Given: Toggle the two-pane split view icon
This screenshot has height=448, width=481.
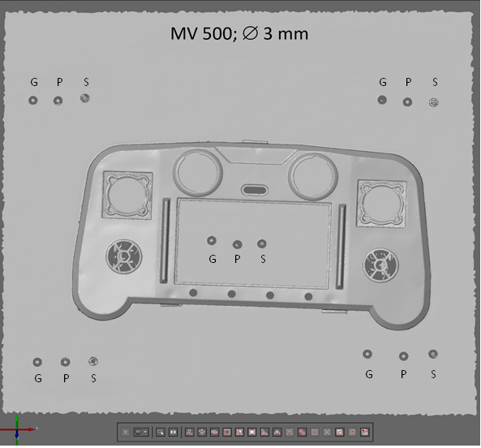Looking at the screenshot, I should click(173, 432).
